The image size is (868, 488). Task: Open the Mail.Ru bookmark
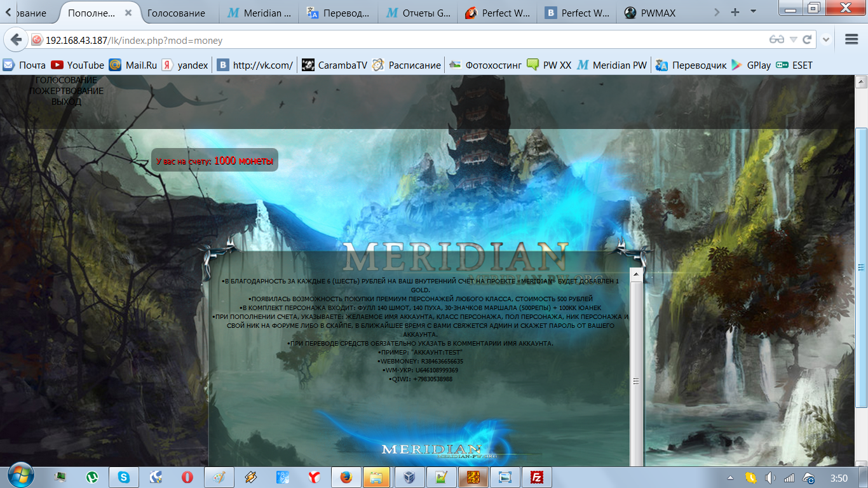tap(133, 65)
